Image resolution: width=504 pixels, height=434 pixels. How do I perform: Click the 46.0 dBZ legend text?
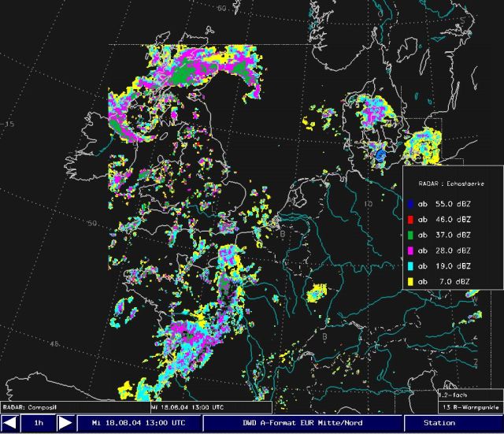(453, 219)
